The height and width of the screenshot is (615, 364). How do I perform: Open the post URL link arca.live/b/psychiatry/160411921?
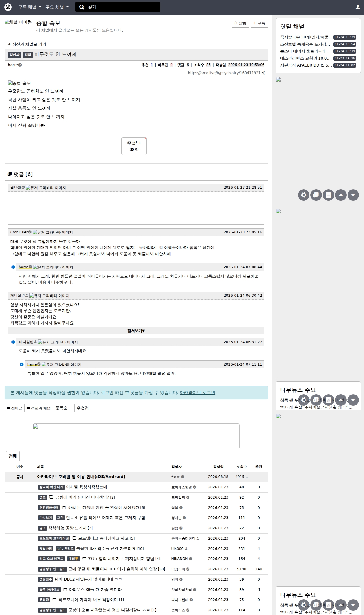click(x=224, y=73)
